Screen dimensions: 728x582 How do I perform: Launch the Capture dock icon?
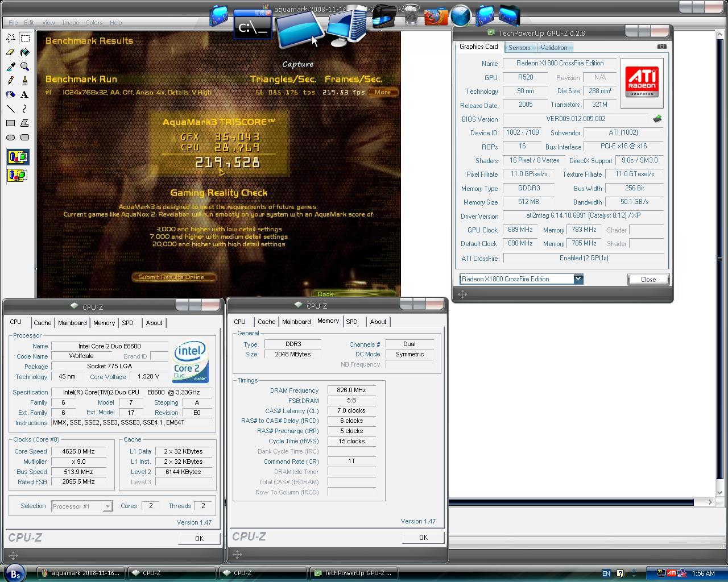(299, 30)
